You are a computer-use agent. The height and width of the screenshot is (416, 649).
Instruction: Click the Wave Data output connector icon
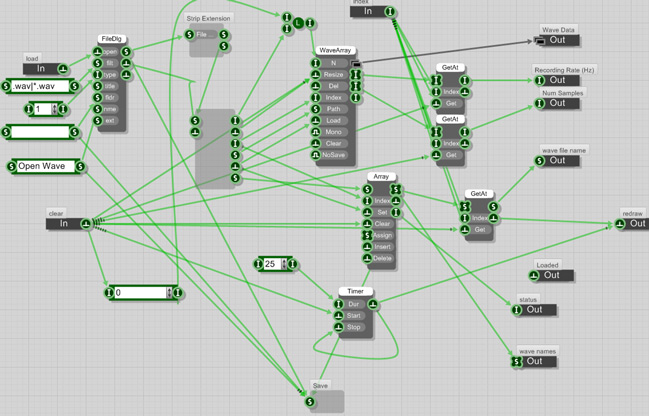click(x=540, y=41)
